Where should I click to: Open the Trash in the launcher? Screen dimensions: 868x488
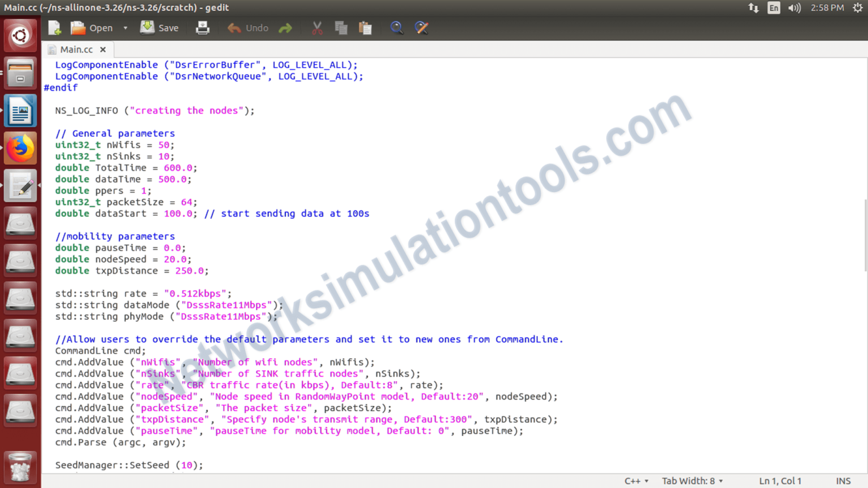(x=20, y=468)
